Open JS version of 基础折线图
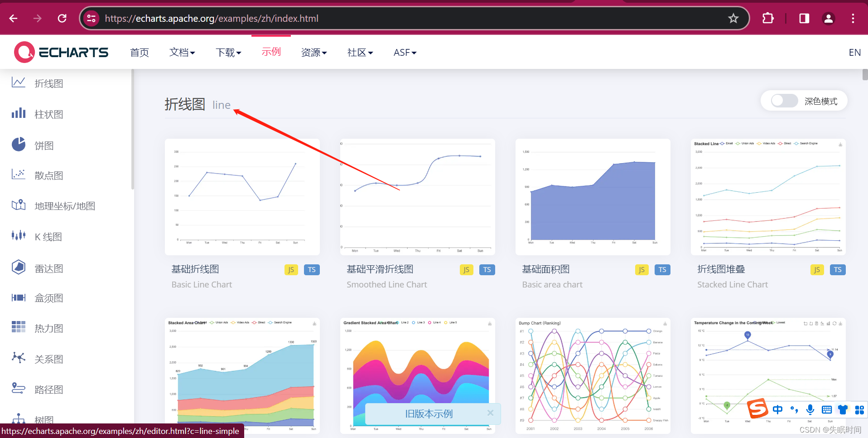This screenshot has height=438, width=868. click(x=291, y=270)
